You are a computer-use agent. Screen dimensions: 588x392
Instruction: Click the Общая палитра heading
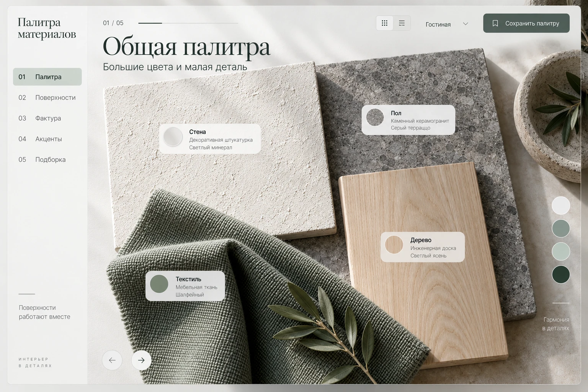(x=186, y=47)
